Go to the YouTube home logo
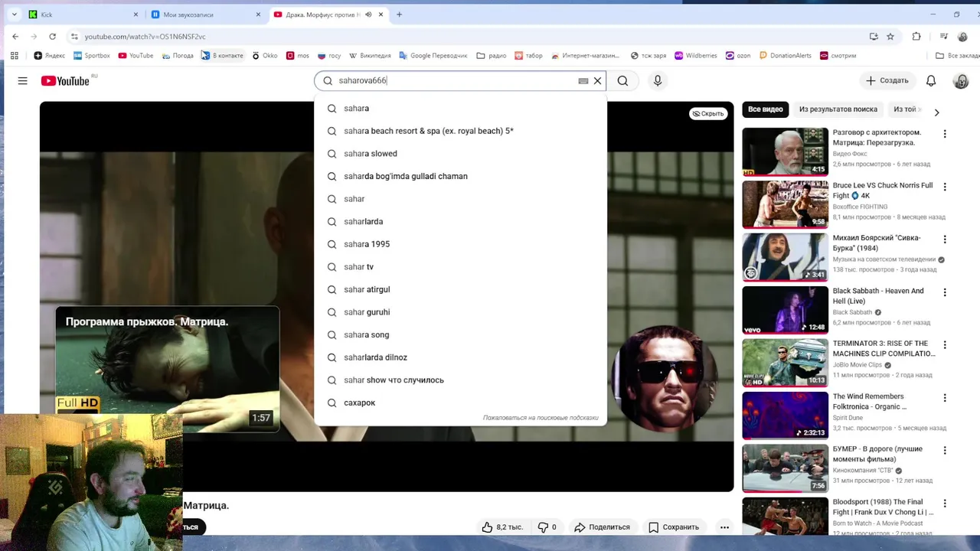Screen dimensions: 980x551 [x=65, y=80]
